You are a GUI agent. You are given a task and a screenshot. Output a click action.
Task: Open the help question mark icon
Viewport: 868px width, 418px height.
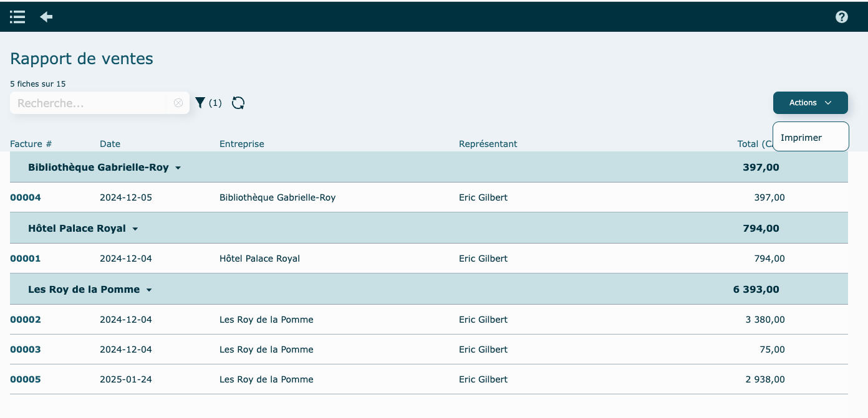point(841,17)
